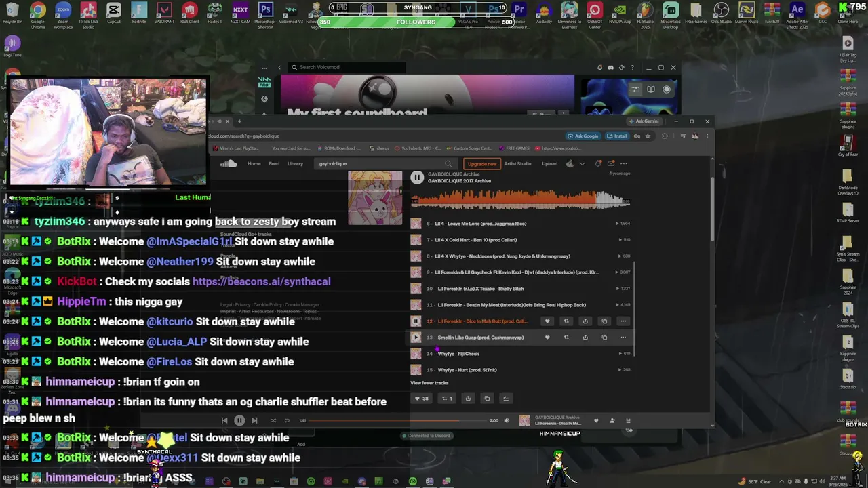Seek in the orange playlist waveform
The height and width of the screenshot is (488, 868).
[x=520, y=199]
